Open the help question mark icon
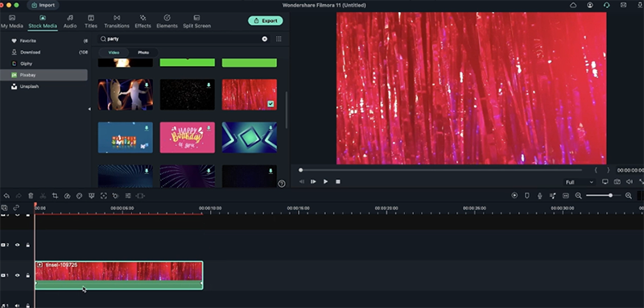 click(x=281, y=184)
